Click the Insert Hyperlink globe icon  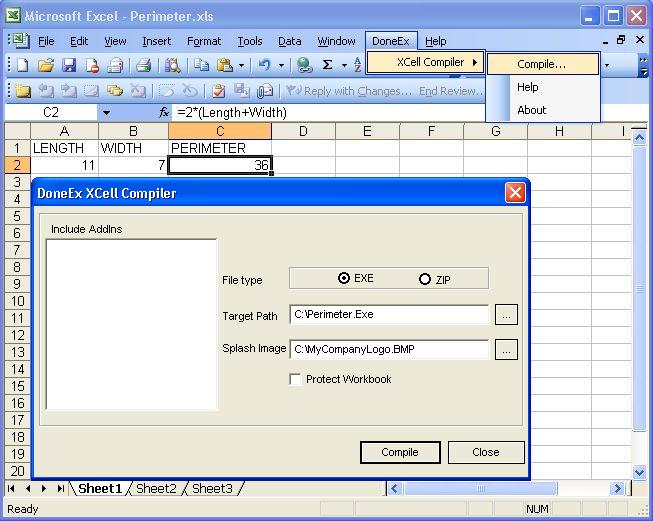click(304, 65)
